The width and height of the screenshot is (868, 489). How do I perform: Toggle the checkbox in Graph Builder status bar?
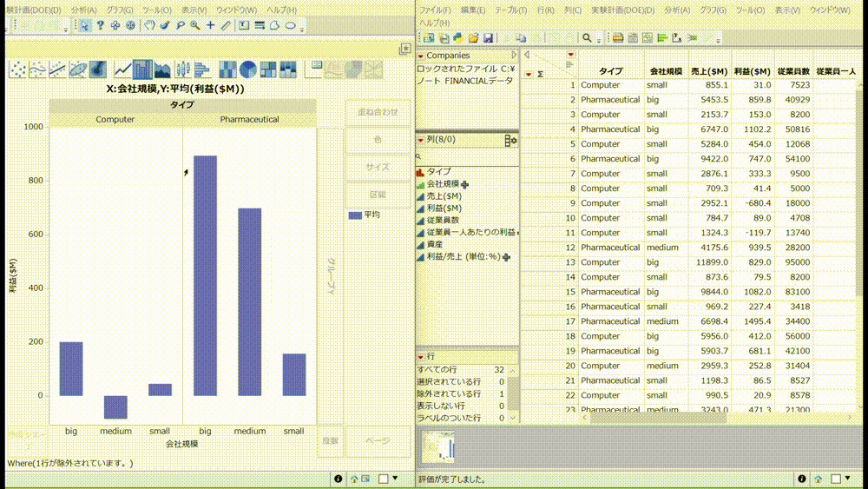[383, 479]
